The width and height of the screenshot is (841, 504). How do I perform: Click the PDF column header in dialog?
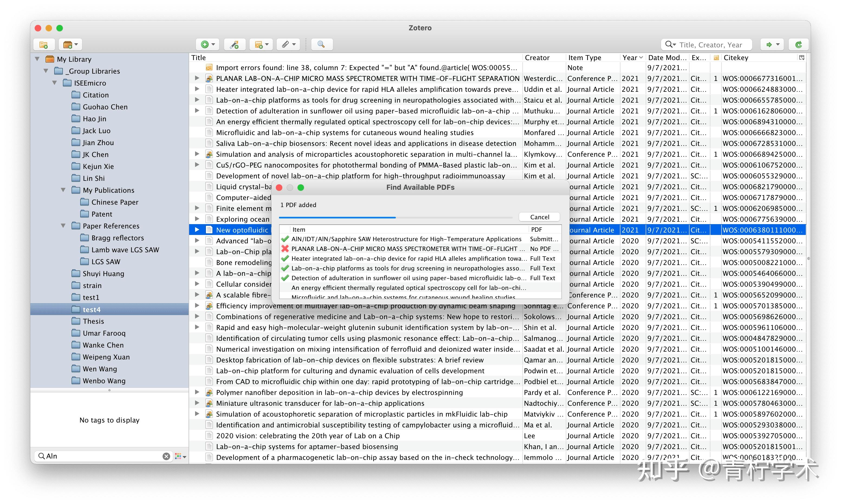coord(544,230)
